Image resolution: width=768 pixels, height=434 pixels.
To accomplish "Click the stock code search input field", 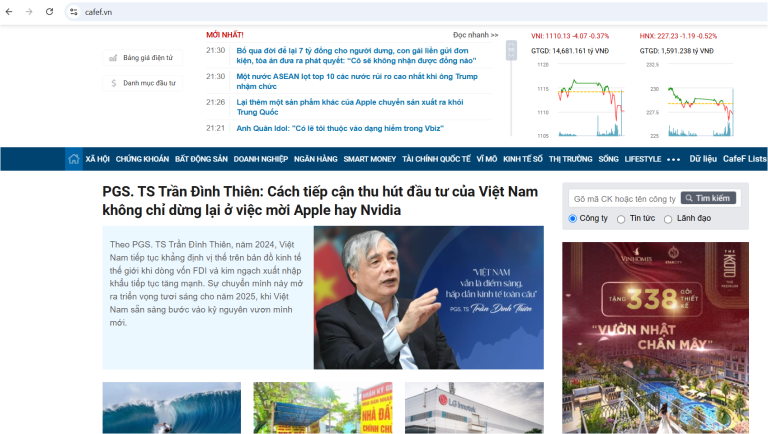I will (624, 198).
